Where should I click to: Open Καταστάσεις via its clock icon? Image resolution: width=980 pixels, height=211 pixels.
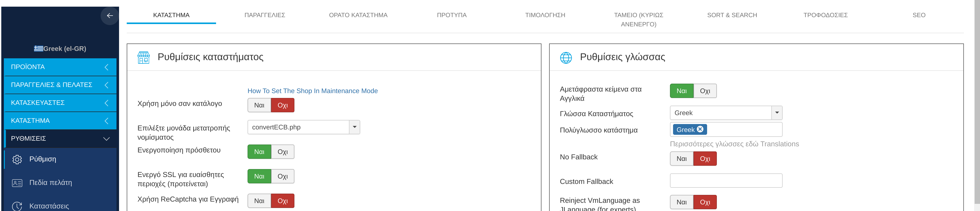(x=17, y=206)
